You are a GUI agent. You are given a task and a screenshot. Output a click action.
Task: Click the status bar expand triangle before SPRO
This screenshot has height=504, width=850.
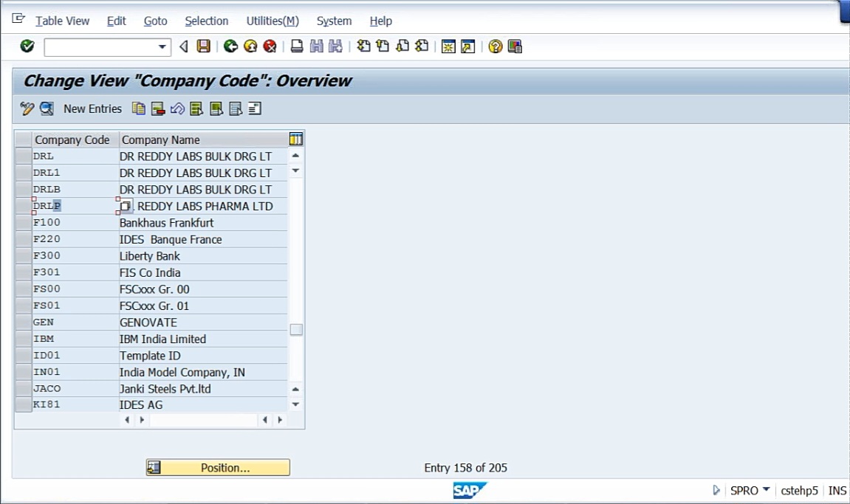click(x=716, y=491)
